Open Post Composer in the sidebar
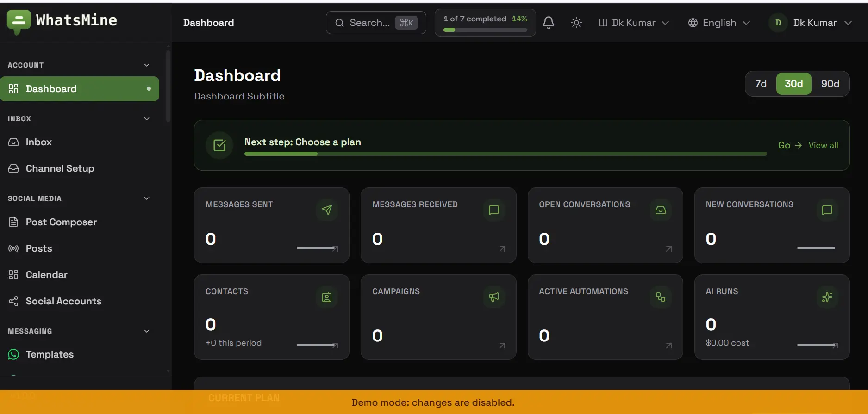Screen dimensions: 868x414 (80, 222)
